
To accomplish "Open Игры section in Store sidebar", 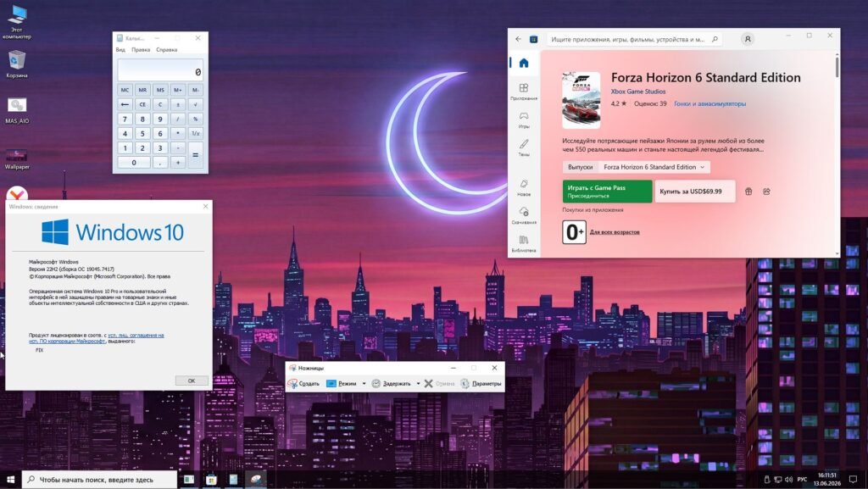I will click(524, 119).
